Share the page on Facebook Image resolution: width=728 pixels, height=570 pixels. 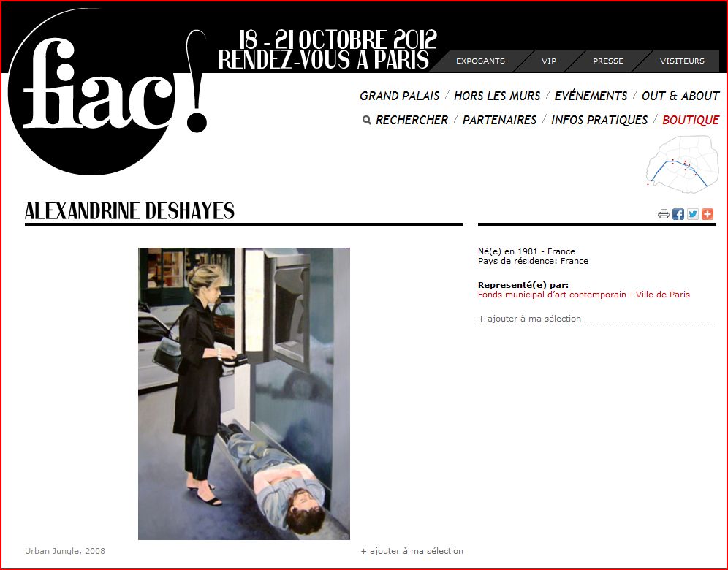tap(678, 214)
